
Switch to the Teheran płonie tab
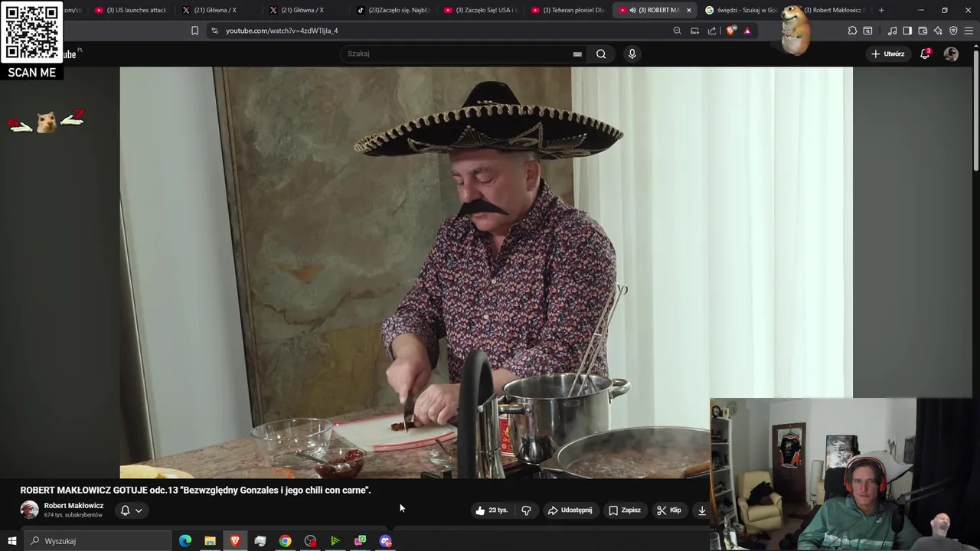point(568,10)
